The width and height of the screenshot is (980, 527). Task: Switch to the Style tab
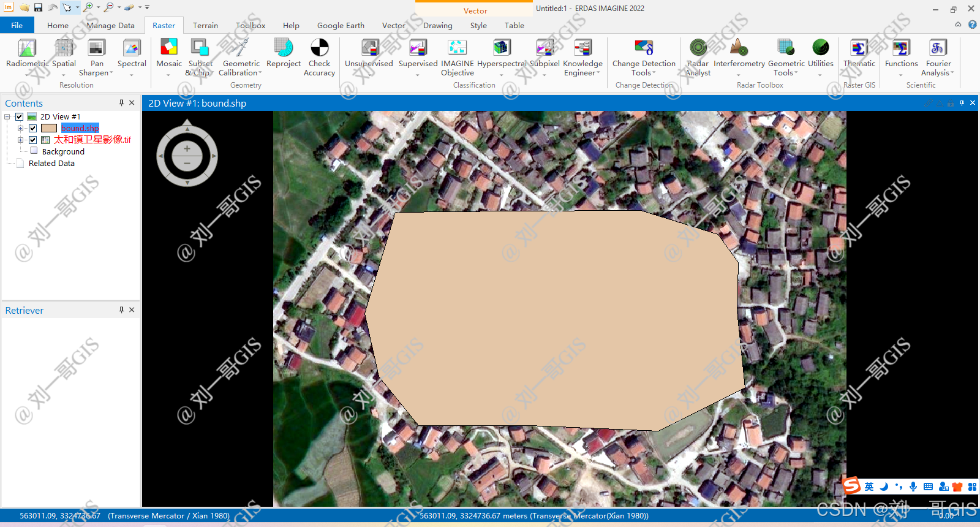[478, 25]
